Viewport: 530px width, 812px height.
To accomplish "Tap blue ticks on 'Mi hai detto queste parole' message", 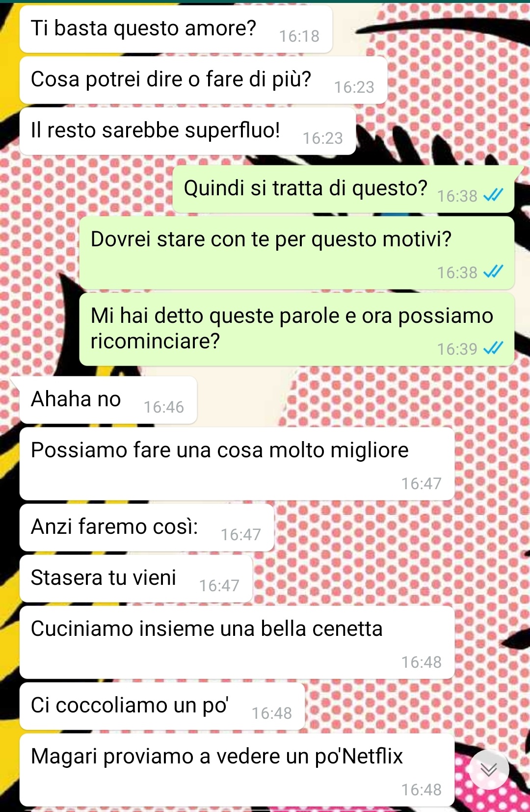I will coord(493,349).
